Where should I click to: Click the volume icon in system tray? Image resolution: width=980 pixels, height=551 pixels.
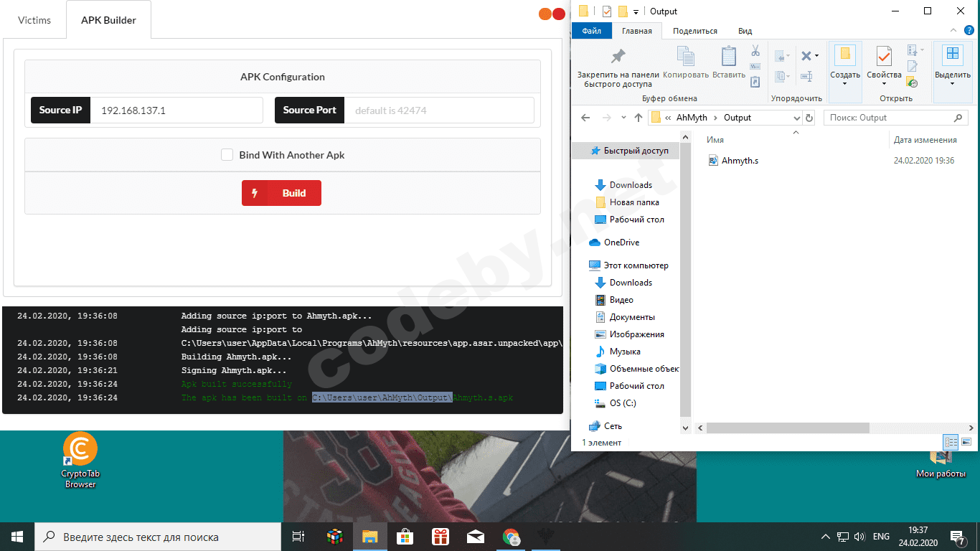click(858, 537)
